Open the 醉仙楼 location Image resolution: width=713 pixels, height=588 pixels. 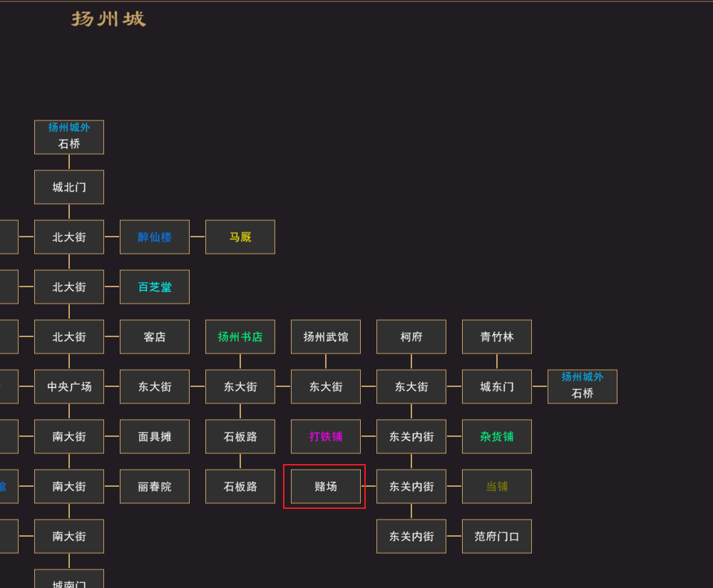155,237
